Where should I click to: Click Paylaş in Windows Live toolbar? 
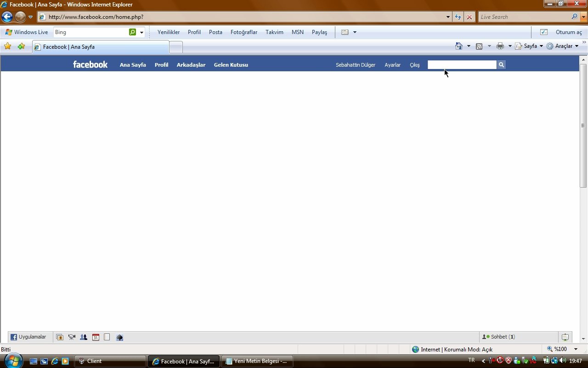319,32
